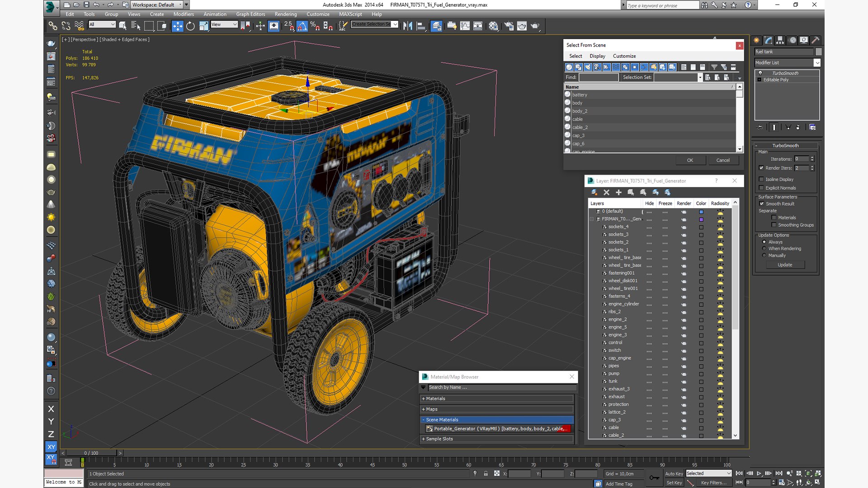Image resolution: width=868 pixels, height=488 pixels.
Task: Open the Curve Editor from toolbar
Action: point(465,26)
